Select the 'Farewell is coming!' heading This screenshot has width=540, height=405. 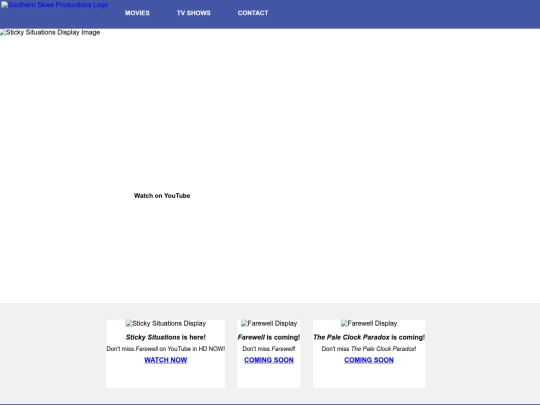point(269,337)
